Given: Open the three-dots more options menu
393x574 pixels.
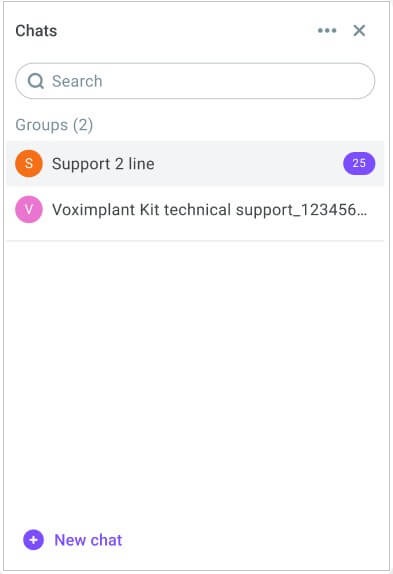Looking at the screenshot, I should pos(327,30).
